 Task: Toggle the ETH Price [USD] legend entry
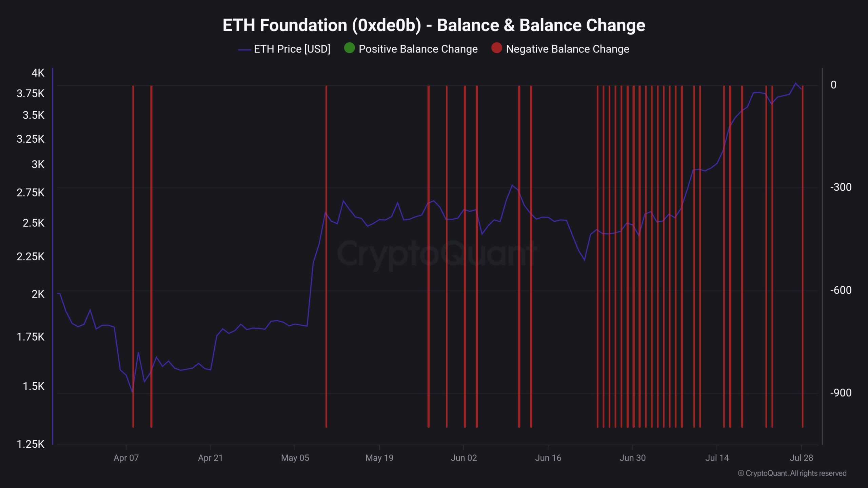point(292,49)
